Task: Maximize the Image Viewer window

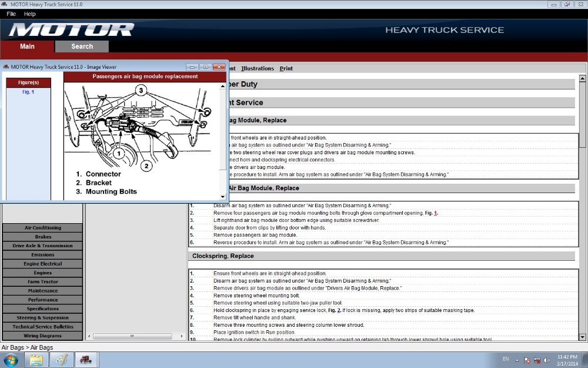Action: point(205,67)
